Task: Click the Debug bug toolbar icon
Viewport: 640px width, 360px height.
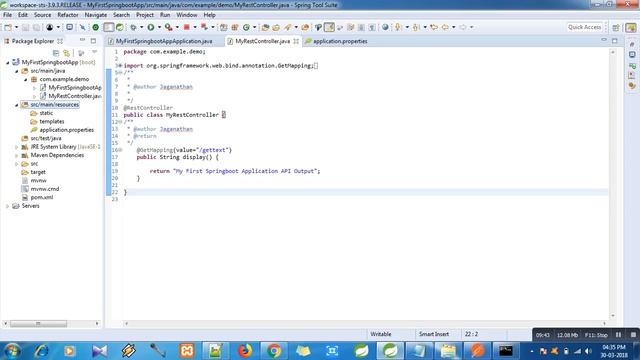Action: (133, 27)
